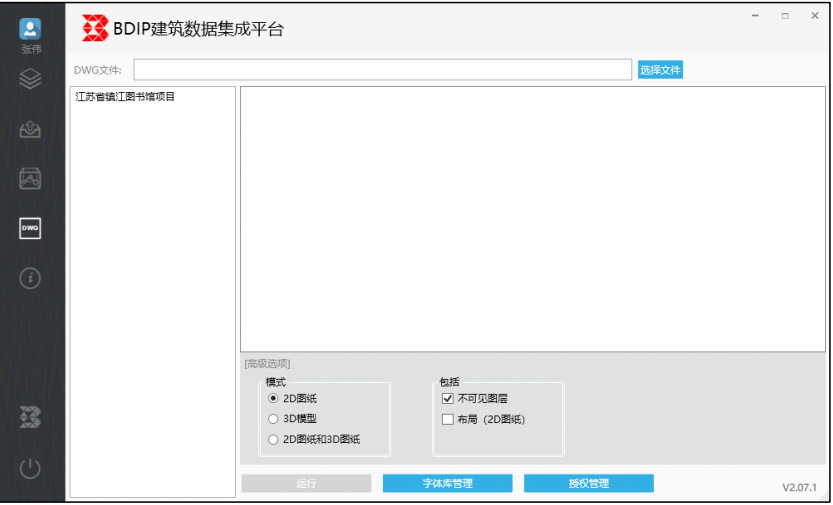The width and height of the screenshot is (833, 505).
Task: Open 字体库管理 font library management
Action: [448, 483]
